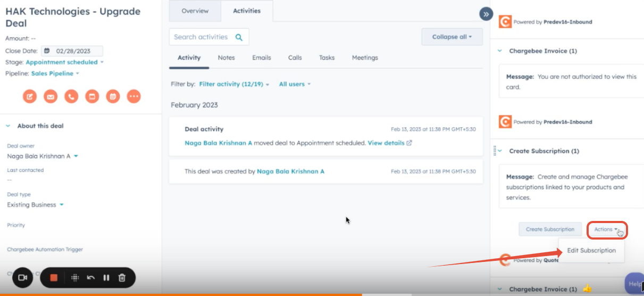Switch to the Overview tab
The image size is (644, 296).
point(195,11)
